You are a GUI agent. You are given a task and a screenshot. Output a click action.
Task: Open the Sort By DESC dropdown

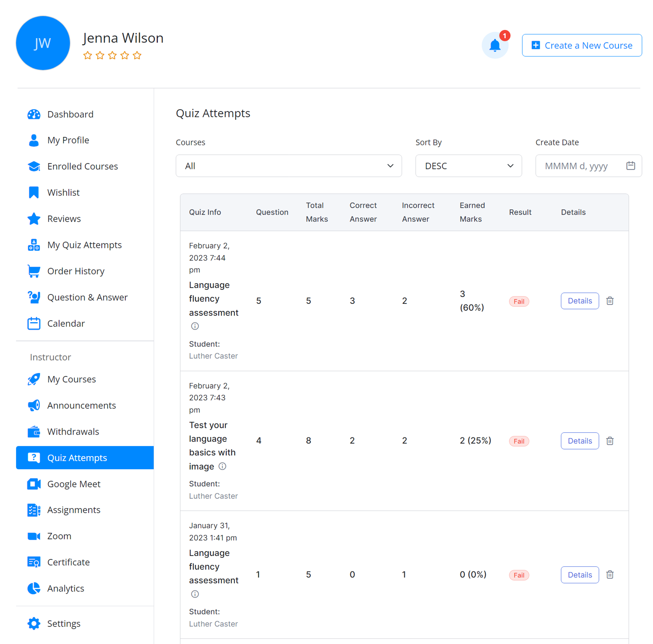point(468,166)
